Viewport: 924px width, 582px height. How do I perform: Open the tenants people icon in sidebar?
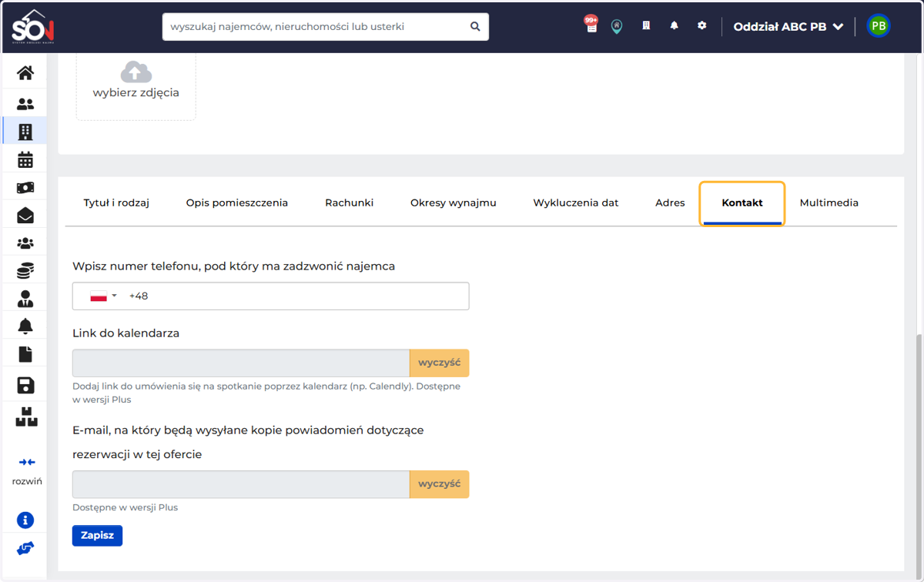point(25,104)
